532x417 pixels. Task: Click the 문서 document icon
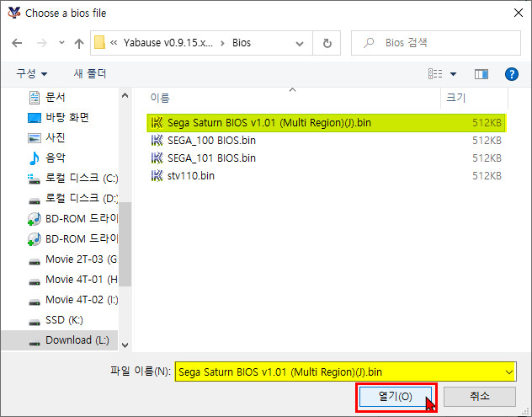click(35, 98)
